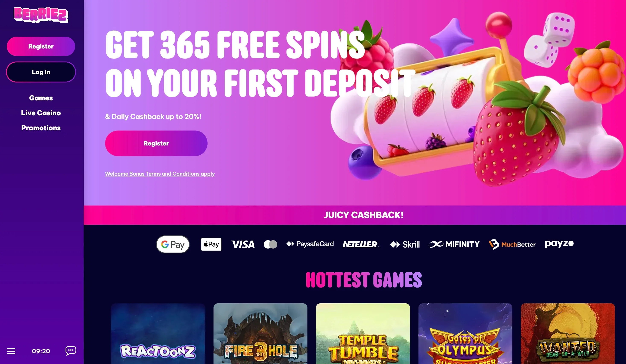This screenshot has height=364, width=626.
Task: Click the Log In button
Action: 41,72
